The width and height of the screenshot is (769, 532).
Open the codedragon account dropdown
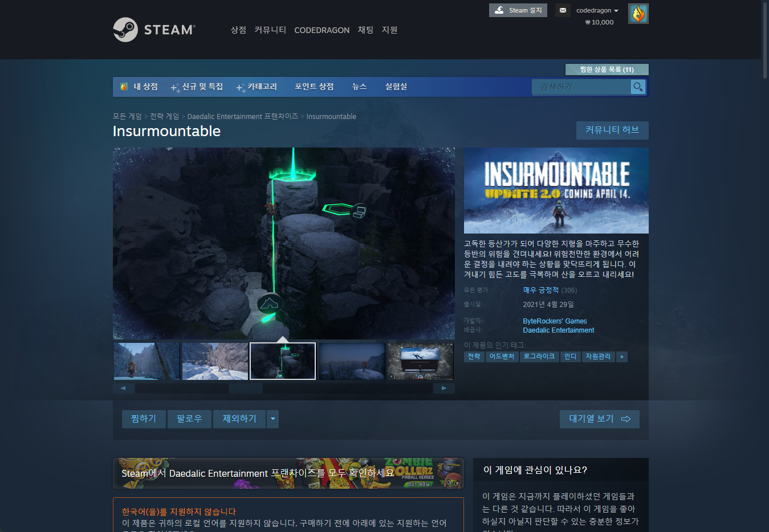point(597,10)
